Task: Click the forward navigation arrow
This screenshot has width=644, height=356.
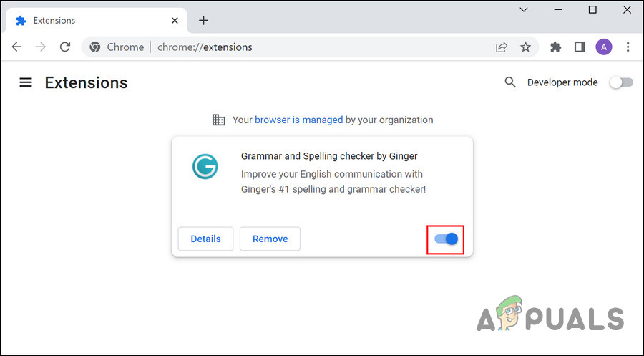Action: [x=41, y=47]
